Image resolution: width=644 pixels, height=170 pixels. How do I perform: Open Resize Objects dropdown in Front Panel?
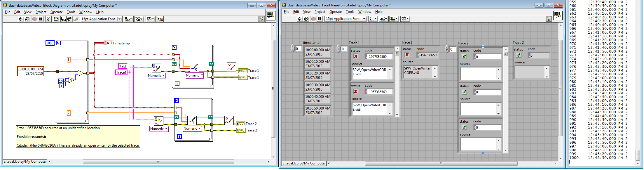pyautogui.click(x=394, y=19)
